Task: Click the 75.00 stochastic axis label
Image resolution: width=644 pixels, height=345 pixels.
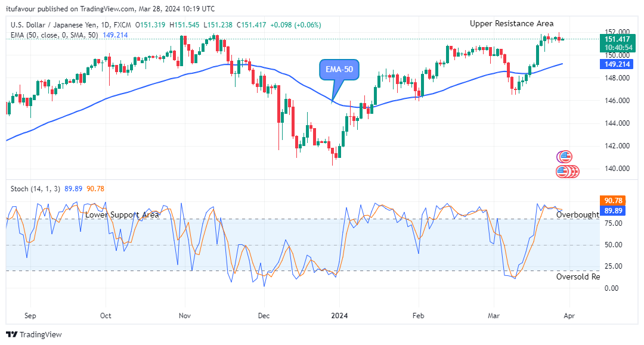Action: [613, 223]
